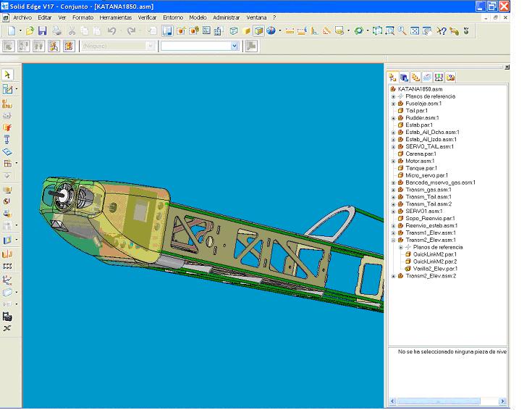The height and width of the screenshot is (410, 532).
Task: Expand the Fuselaje.asm:1 tree node
Action: (394, 104)
